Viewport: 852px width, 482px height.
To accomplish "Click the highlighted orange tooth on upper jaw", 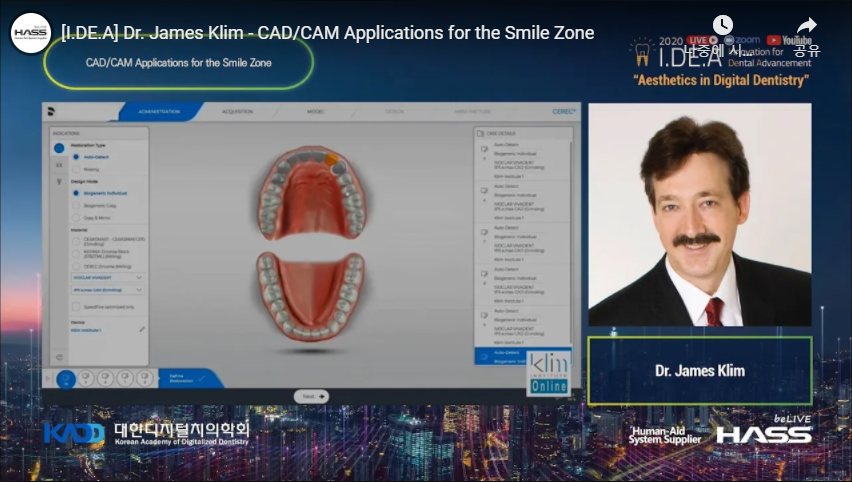I will click(x=332, y=158).
